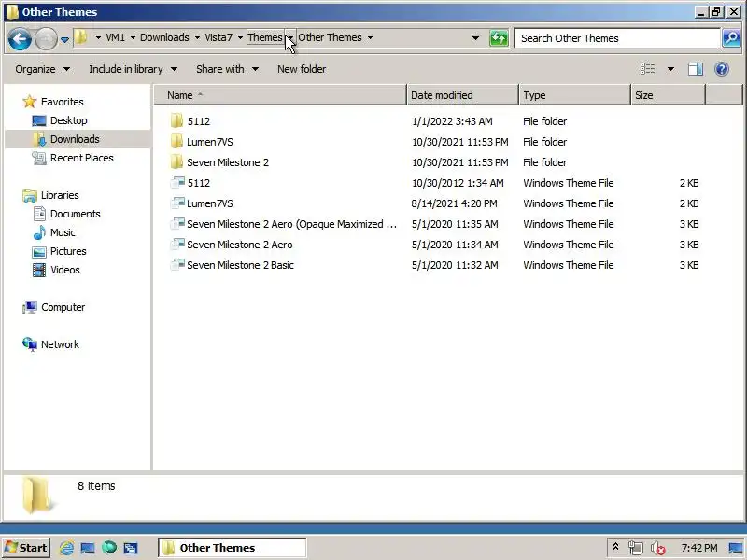
Task: Open Desktop in the navigation pane
Action: pos(68,120)
